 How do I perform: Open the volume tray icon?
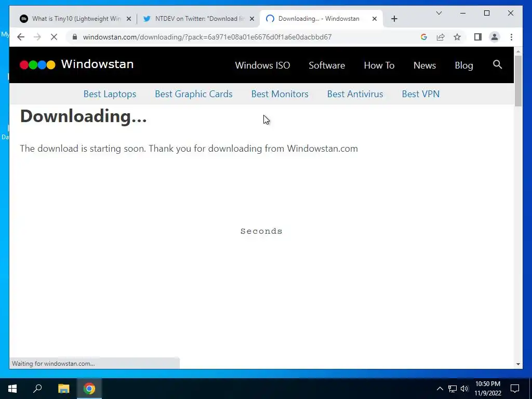point(464,389)
